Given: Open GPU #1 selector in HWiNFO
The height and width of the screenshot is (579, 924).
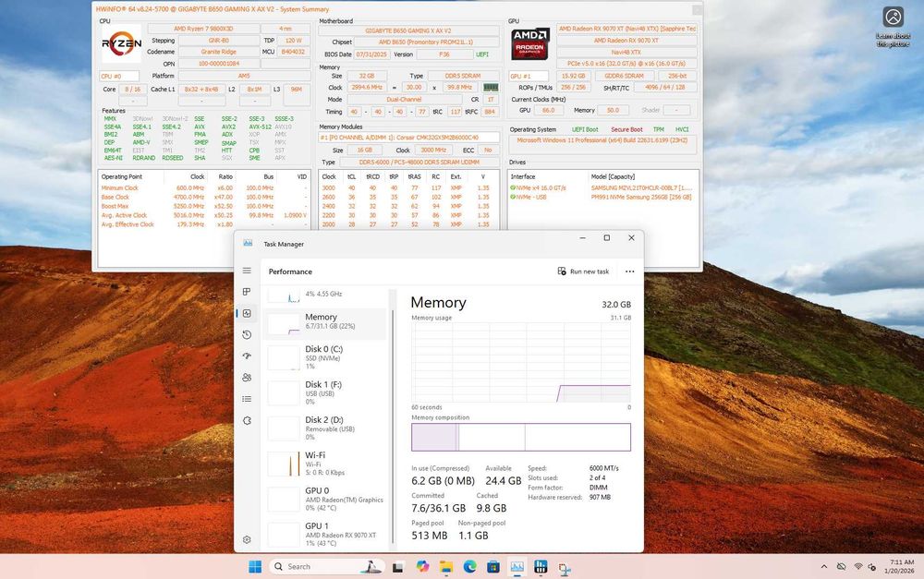Looking at the screenshot, I should 529,76.
